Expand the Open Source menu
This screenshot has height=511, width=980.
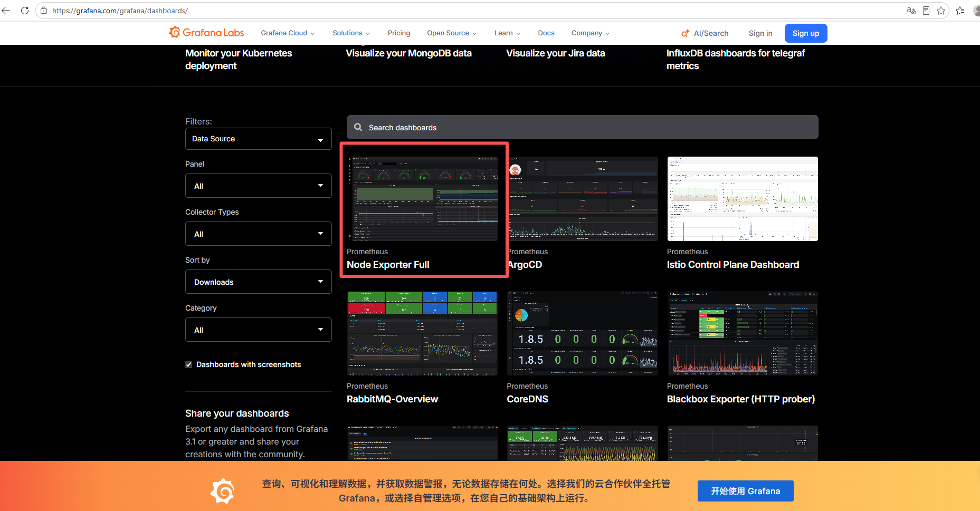[452, 33]
